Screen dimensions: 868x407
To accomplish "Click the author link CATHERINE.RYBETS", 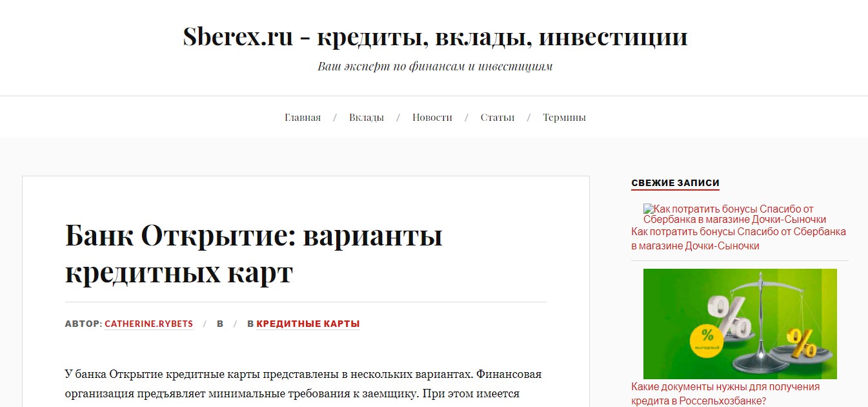I will coord(148,324).
